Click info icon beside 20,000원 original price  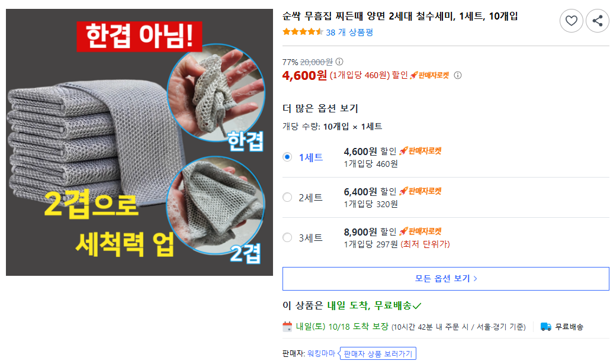[339, 62]
